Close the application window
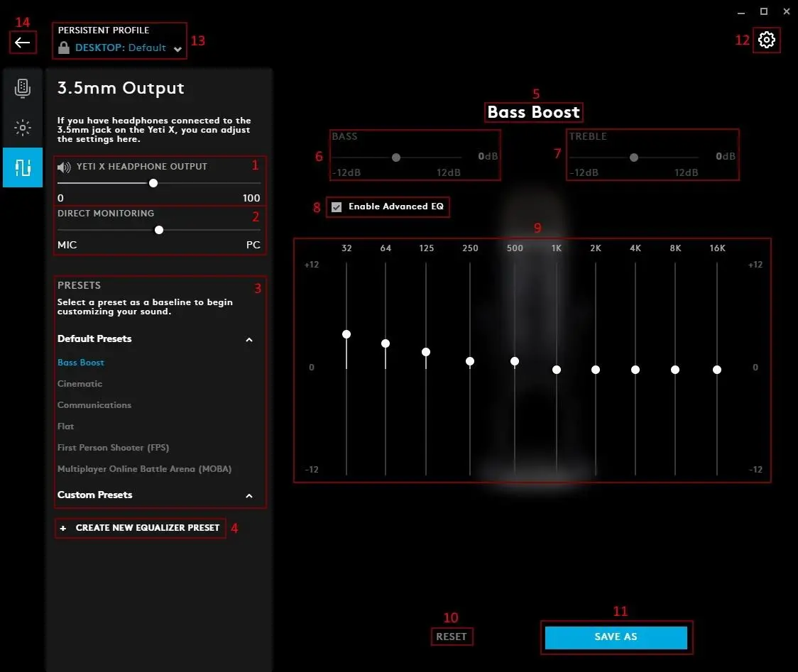The width and height of the screenshot is (798, 672). pyautogui.click(x=787, y=11)
